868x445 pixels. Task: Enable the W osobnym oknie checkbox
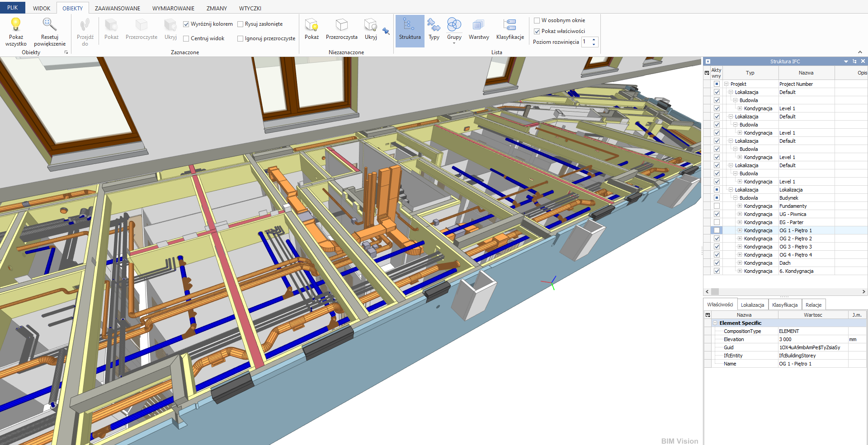coord(537,20)
